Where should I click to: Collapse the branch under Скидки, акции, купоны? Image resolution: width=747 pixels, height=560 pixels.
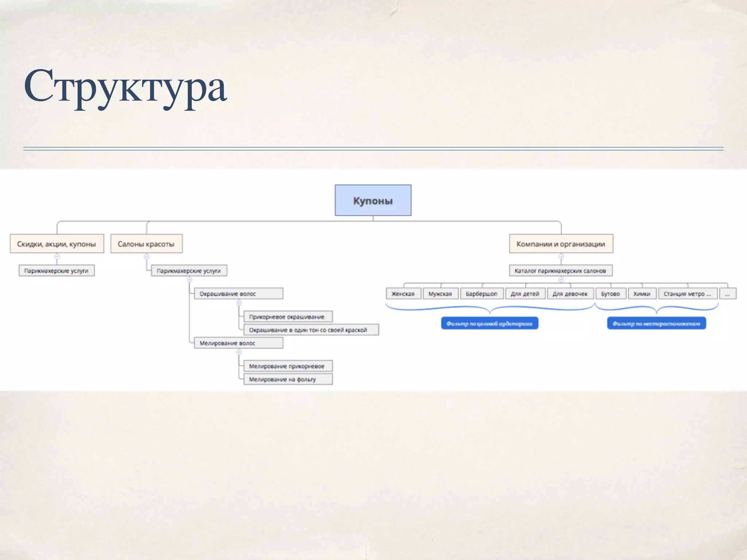click(x=57, y=257)
